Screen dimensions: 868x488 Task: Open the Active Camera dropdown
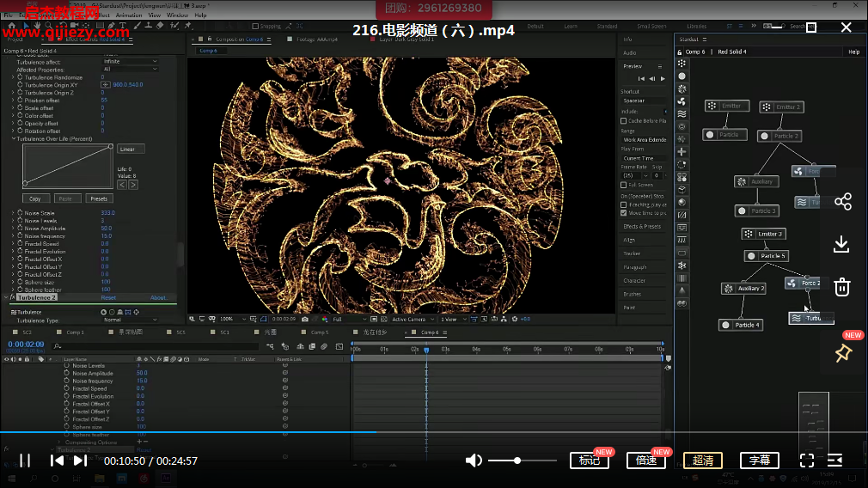click(413, 320)
